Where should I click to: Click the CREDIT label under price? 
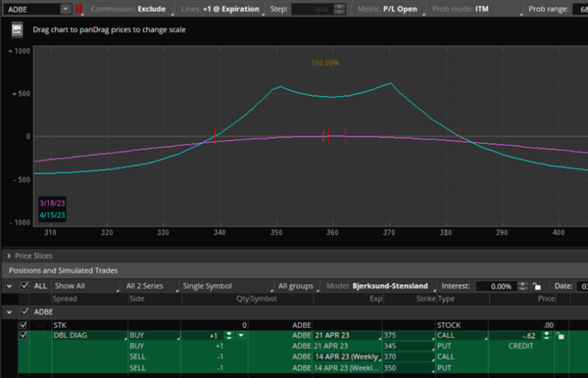tap(521, 346)
